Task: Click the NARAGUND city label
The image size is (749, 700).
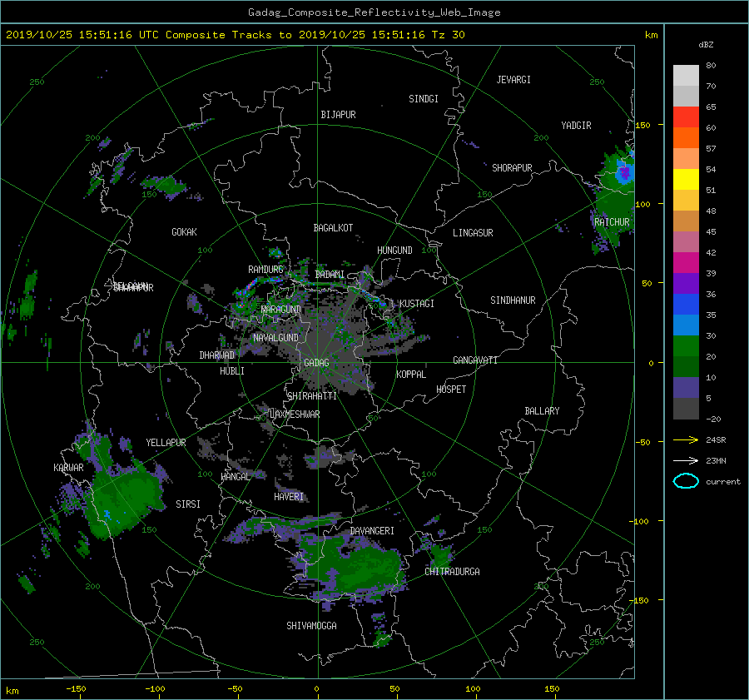Action: coord(281,310)
